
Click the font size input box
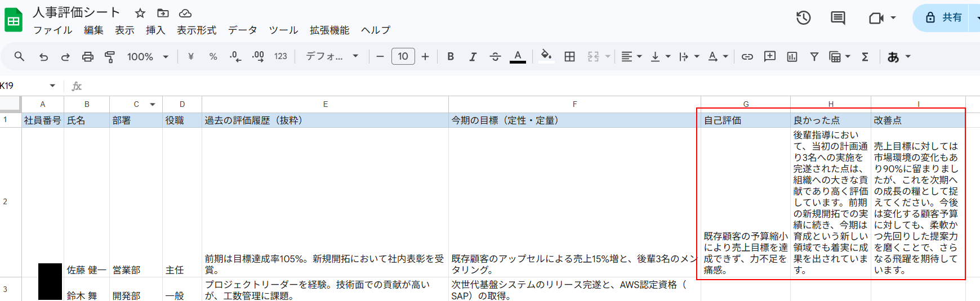point(403,57)
